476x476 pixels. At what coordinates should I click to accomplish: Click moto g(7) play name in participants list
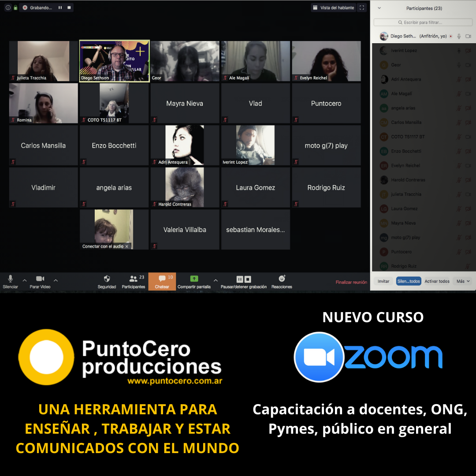405,238
